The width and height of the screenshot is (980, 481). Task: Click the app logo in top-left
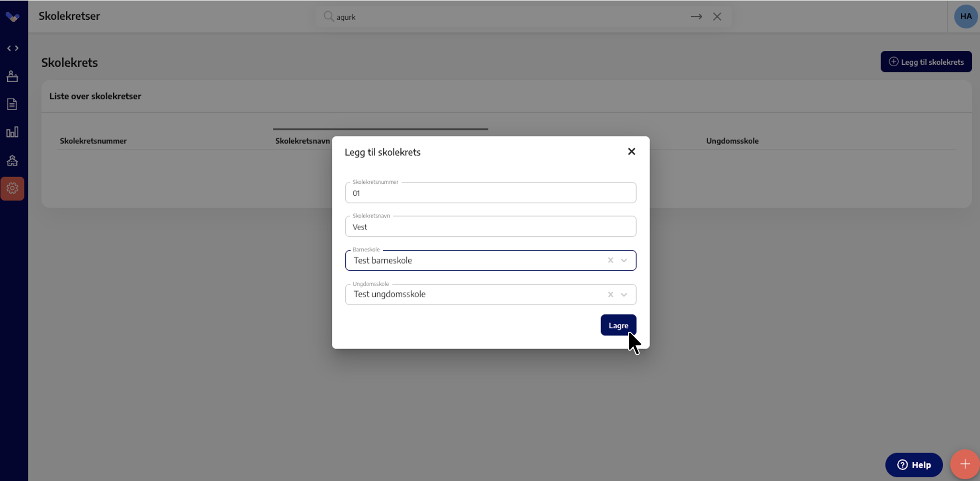coord(12,17)
